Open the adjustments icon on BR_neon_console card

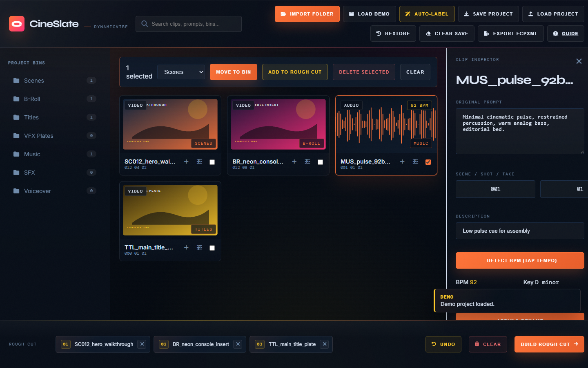(307, 162)
